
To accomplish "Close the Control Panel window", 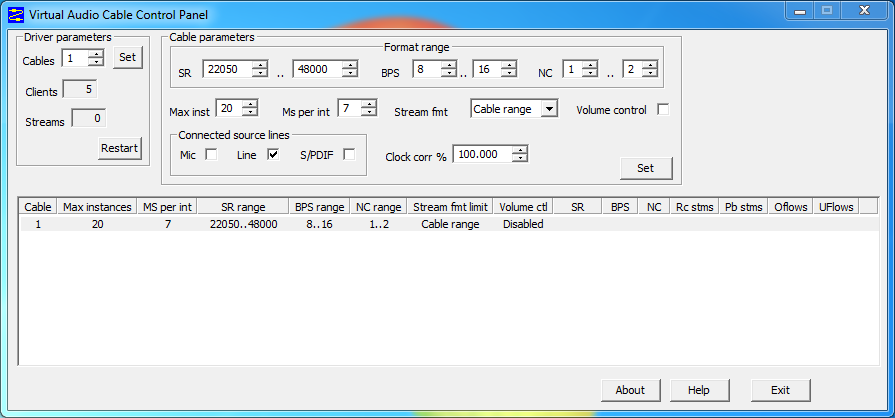I will pyautogui.click(x=864, y=10).
